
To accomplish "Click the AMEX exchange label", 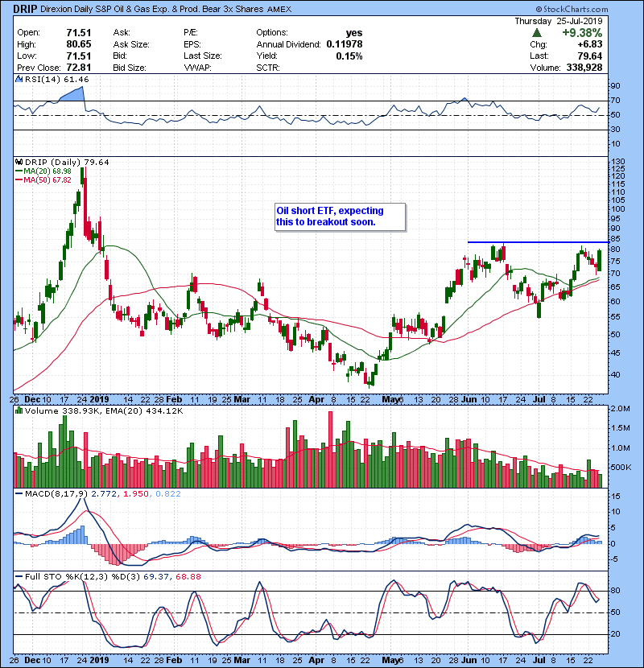I will (x=279, y=9).
